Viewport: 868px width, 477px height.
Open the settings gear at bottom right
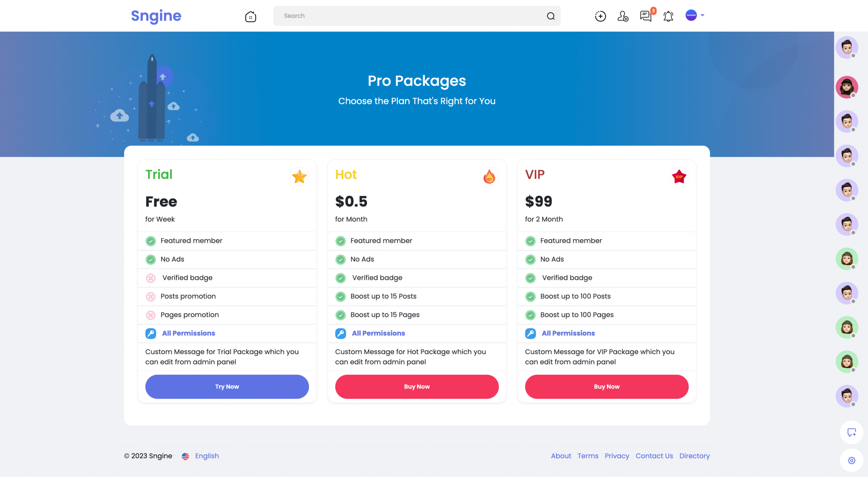(x=852, y=460)
